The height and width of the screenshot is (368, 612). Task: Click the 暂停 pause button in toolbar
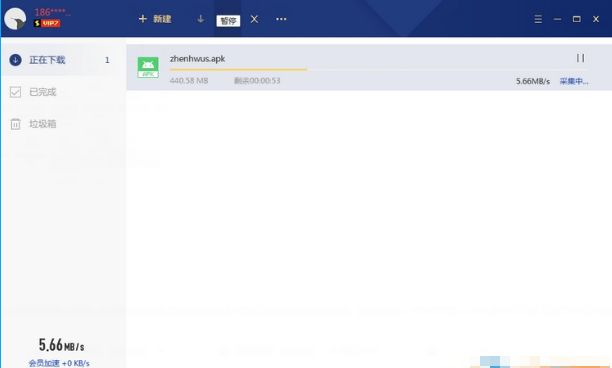pyautogui.click(x=228, y=21)
